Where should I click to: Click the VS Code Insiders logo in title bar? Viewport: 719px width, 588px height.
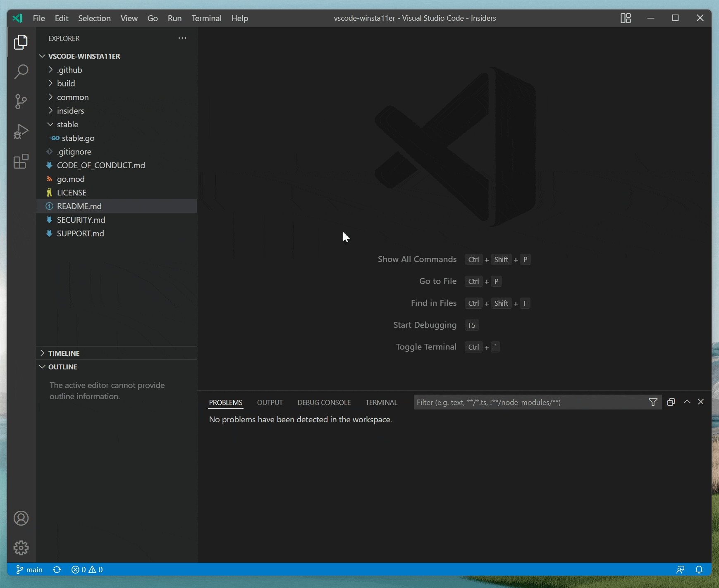pos(17,18)
